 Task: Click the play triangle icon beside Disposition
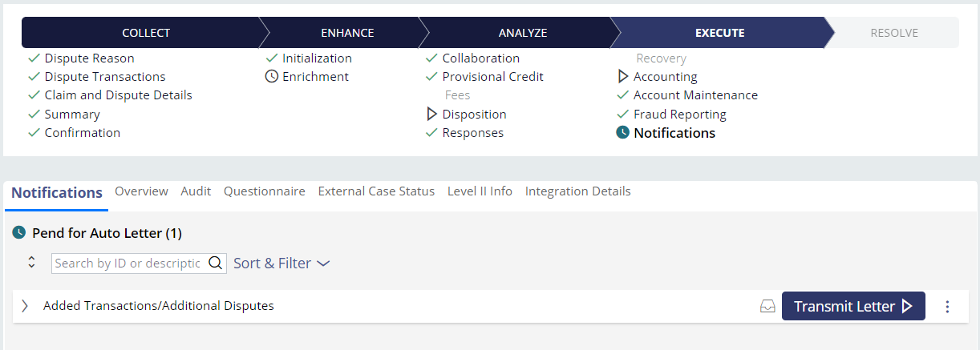(x=431, y=115)
